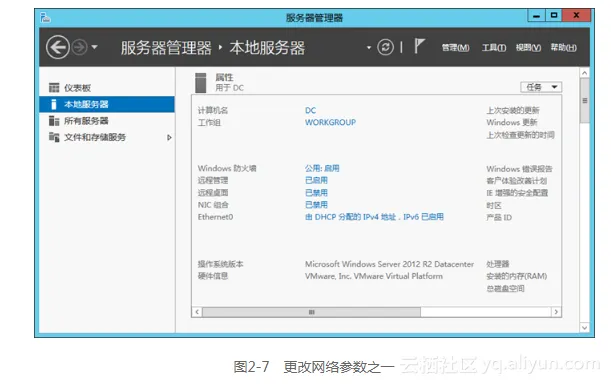Open the notifications flag icon

[419, 46]
